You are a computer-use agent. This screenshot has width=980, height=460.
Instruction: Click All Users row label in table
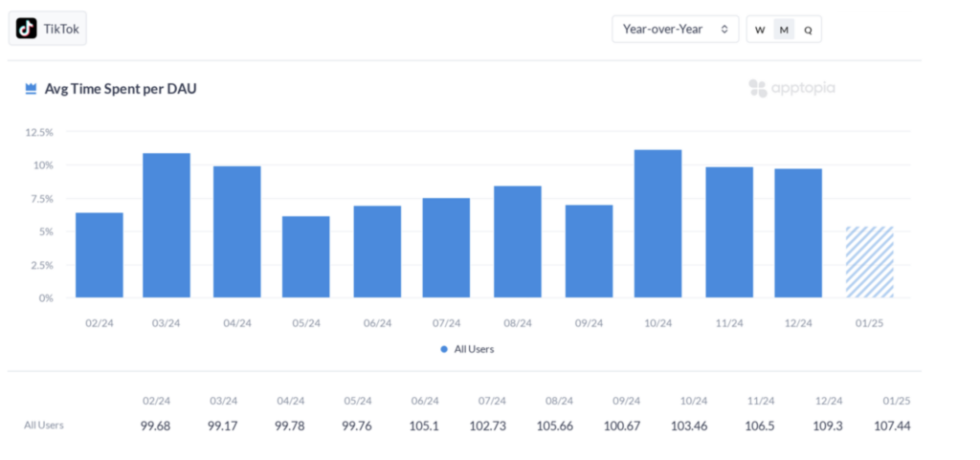tap(44, 425)
